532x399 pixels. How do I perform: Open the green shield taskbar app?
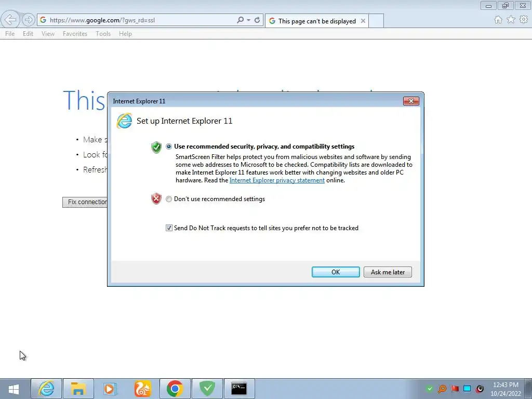click(x=207, y=389)
